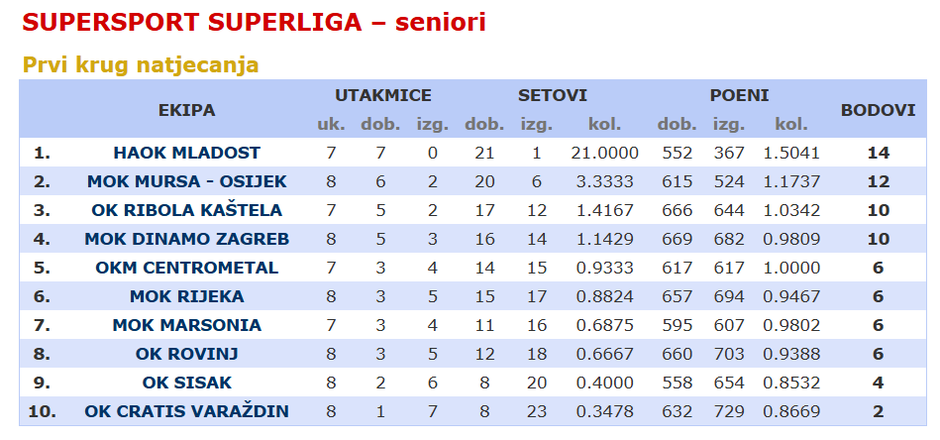Click the EKIPA column header
This screenshot has height=440, width=940.
pyautogui.click(x=187, y=110)
